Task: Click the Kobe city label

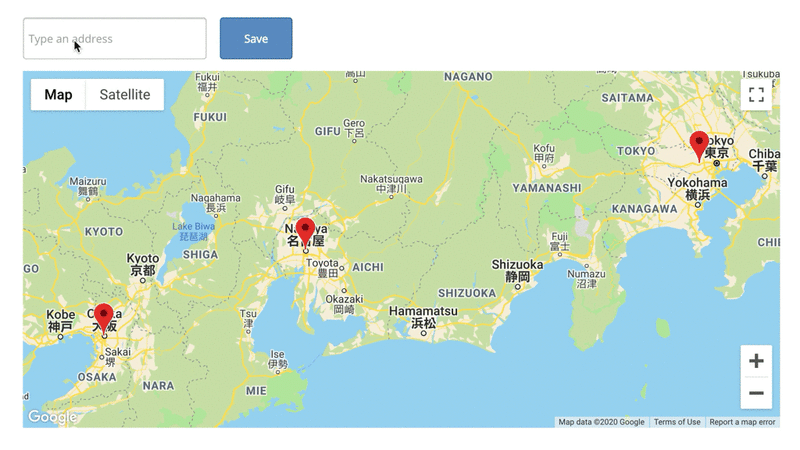Action: coord(60,320)
